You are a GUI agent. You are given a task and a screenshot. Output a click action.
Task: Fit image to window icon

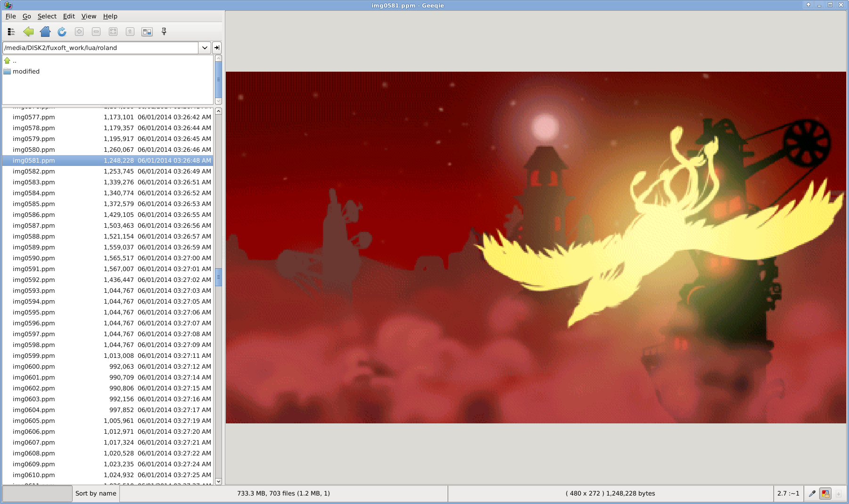pos(113,32)
